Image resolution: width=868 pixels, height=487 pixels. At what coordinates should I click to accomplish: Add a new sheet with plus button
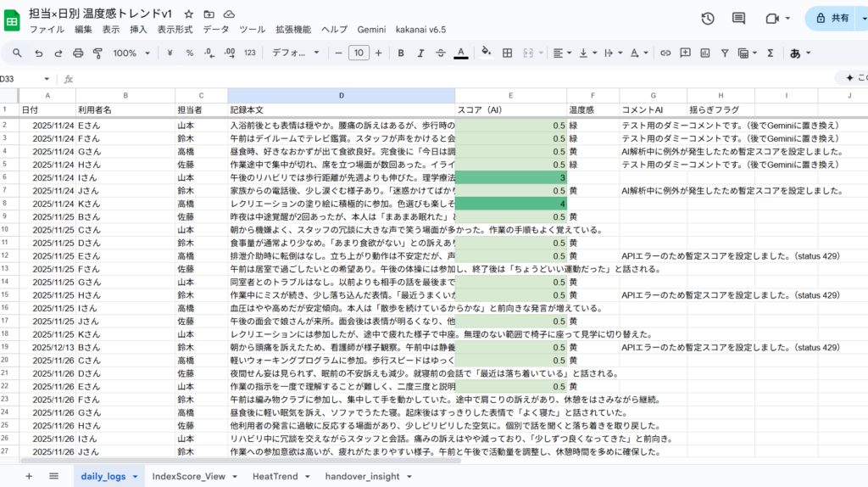[29, 476]
